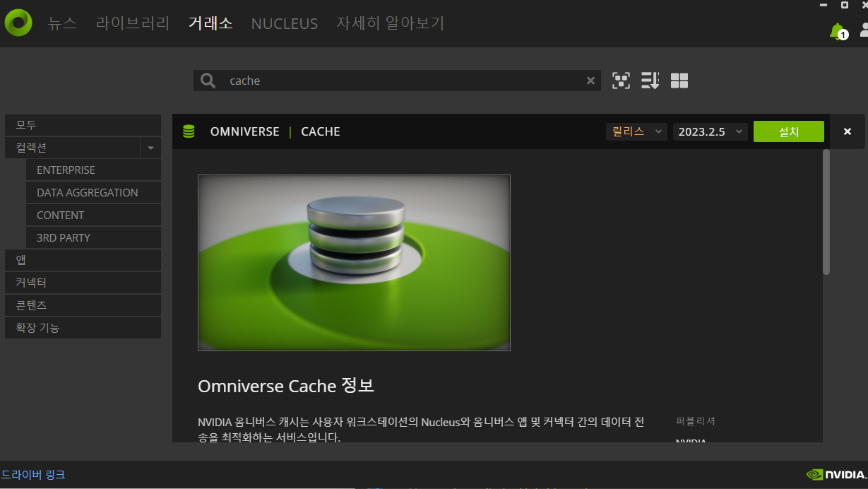
Task: Click the 퍼블리셔 label
Action: (x=696, y=421)
